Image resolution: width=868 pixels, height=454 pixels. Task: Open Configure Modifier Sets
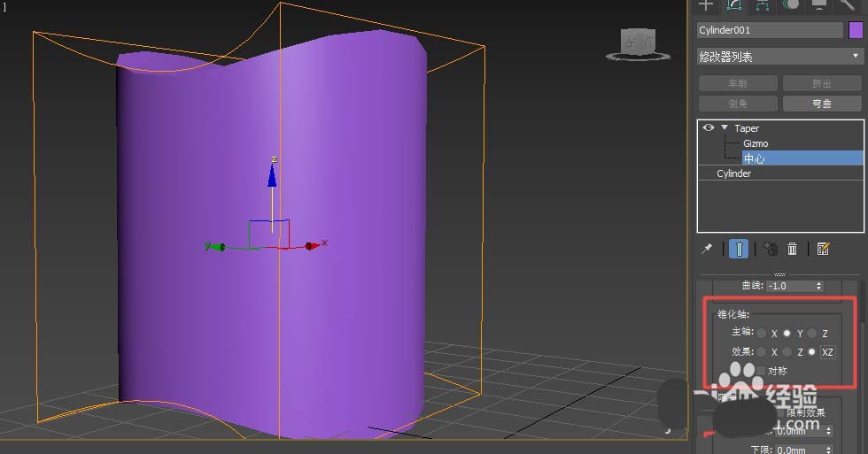[823, 249]
